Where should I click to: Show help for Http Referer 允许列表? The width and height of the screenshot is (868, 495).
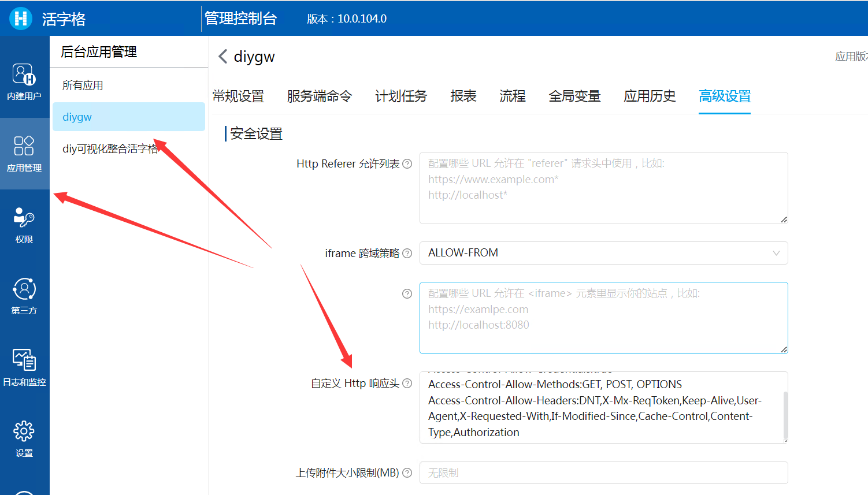click(407, 164)
